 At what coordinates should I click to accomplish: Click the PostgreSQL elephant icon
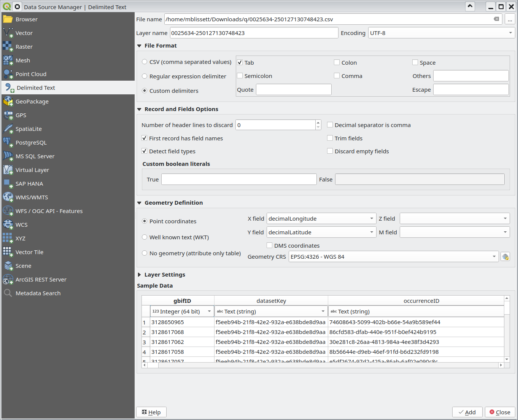pyautogui.click(x=8, y=142)
